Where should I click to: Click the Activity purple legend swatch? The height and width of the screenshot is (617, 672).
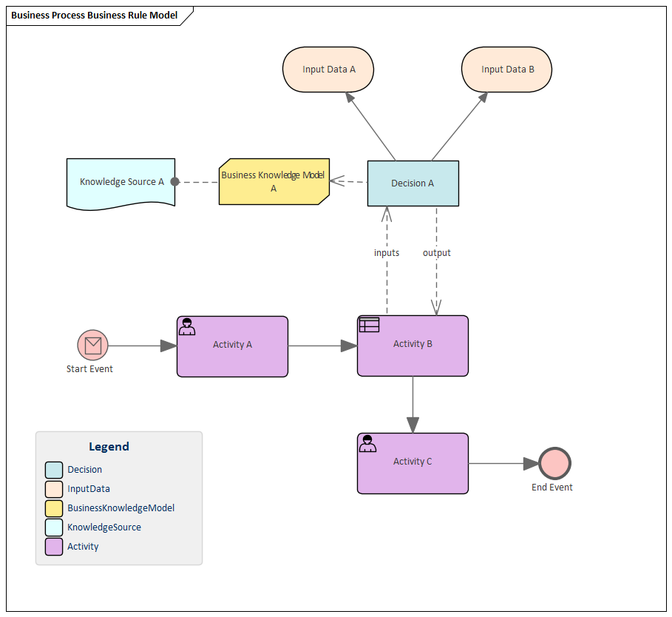[54, 547]
